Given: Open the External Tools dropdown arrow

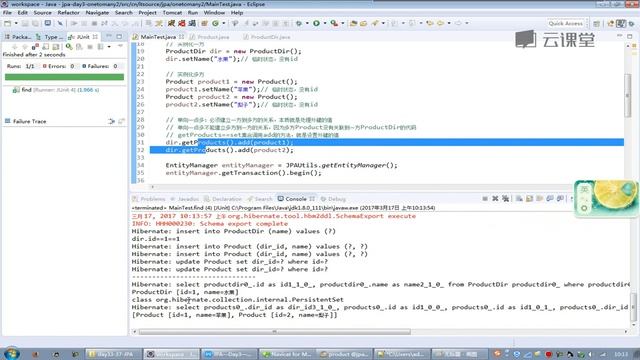Looking at the screenshot, I should pos(342,23).
